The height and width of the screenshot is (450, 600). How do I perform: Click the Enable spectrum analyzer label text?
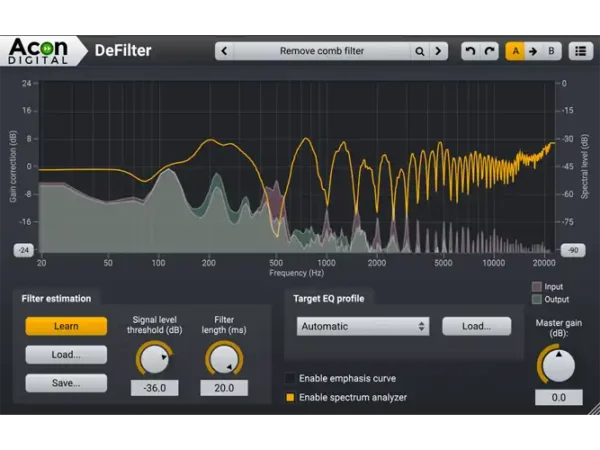353,398
